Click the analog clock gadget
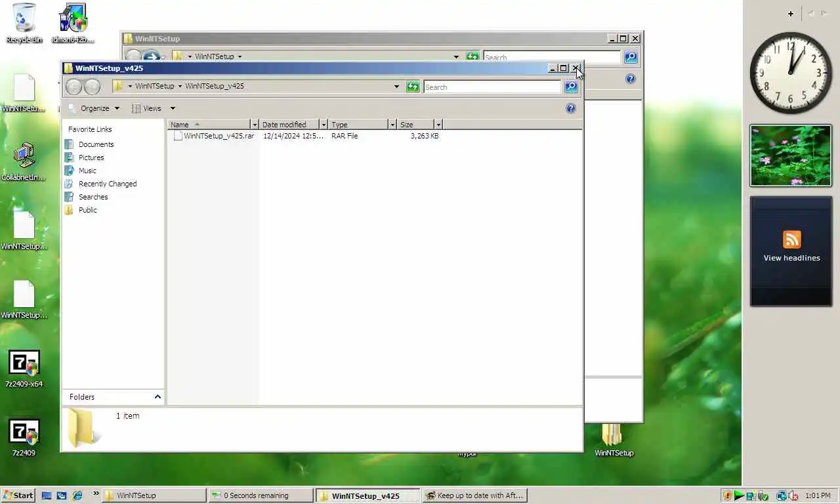840x504 pixels. 790,73
